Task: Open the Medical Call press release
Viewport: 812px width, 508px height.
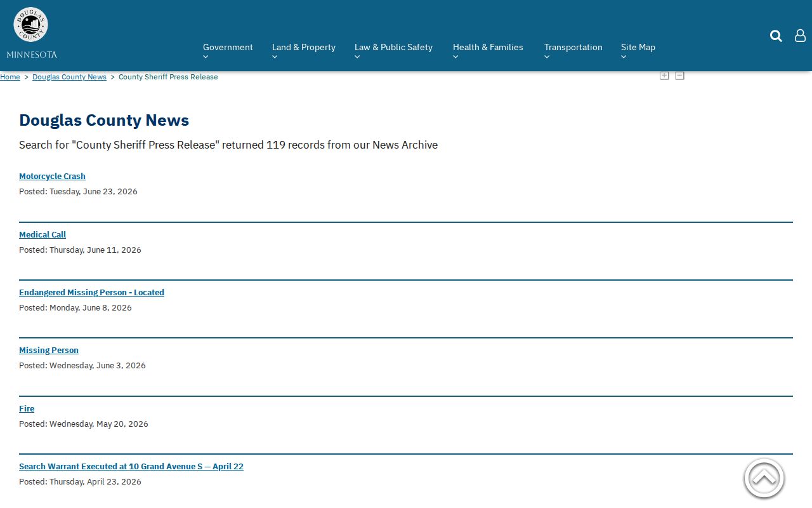Action: (43, 235)
